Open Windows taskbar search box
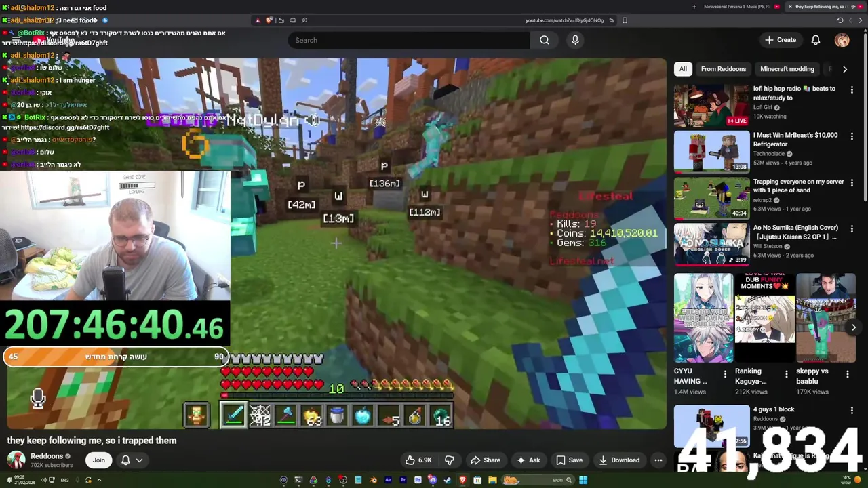Viewport: 868px width, 488px height. (x=538, y=480)
